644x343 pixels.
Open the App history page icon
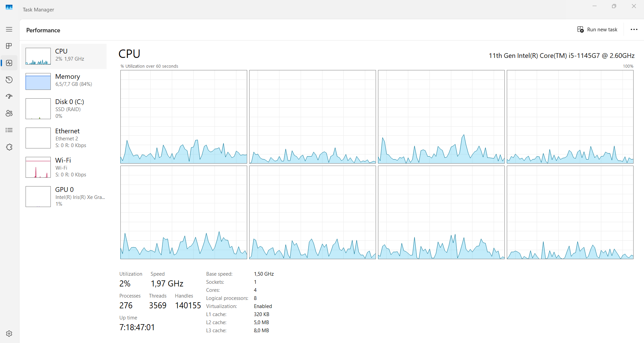9,80
